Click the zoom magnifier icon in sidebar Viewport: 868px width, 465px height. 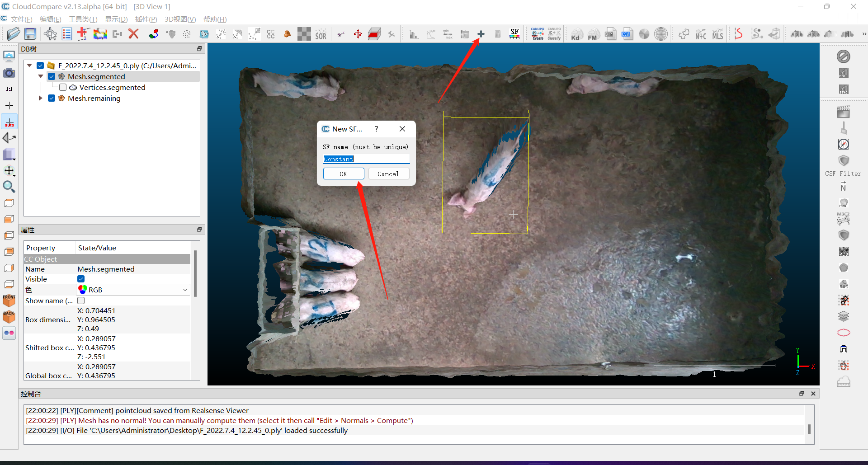(9, 187)
